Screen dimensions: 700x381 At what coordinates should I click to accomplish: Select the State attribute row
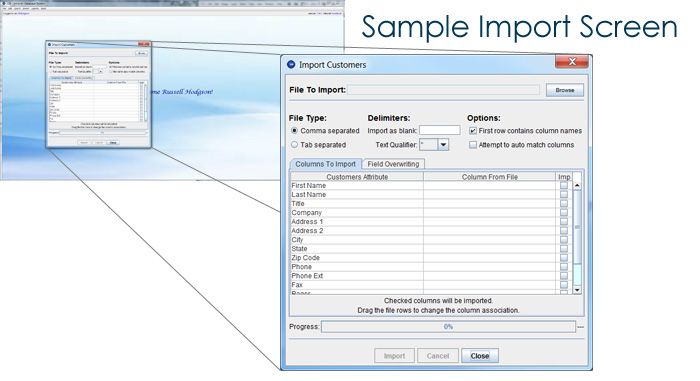click(357, 248)
